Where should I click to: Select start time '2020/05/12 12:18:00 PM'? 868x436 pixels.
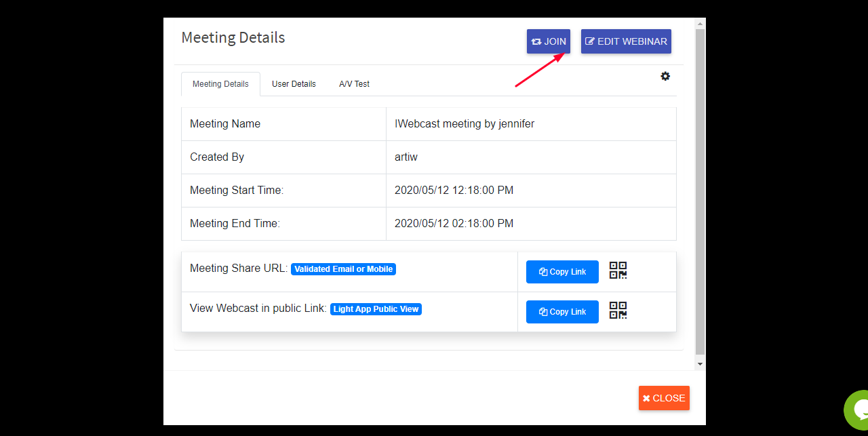tap(454, 191)
